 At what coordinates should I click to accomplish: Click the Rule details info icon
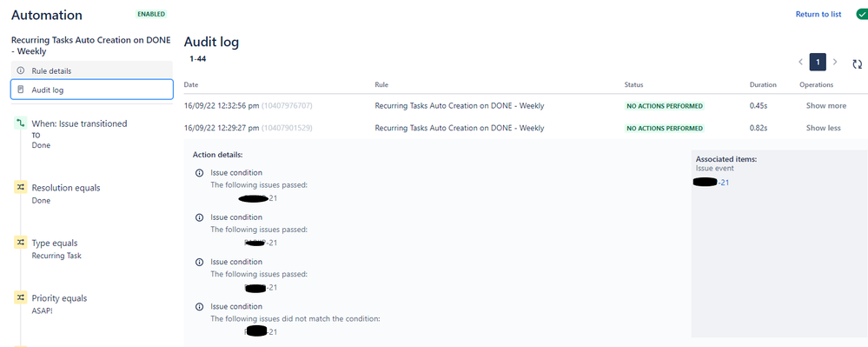click(x=21, y=70)
